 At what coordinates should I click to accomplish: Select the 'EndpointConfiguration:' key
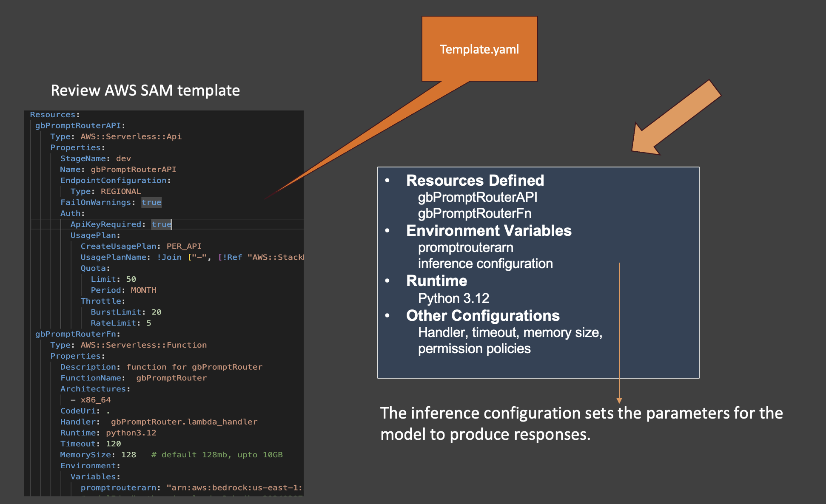[x=116, y=181]
